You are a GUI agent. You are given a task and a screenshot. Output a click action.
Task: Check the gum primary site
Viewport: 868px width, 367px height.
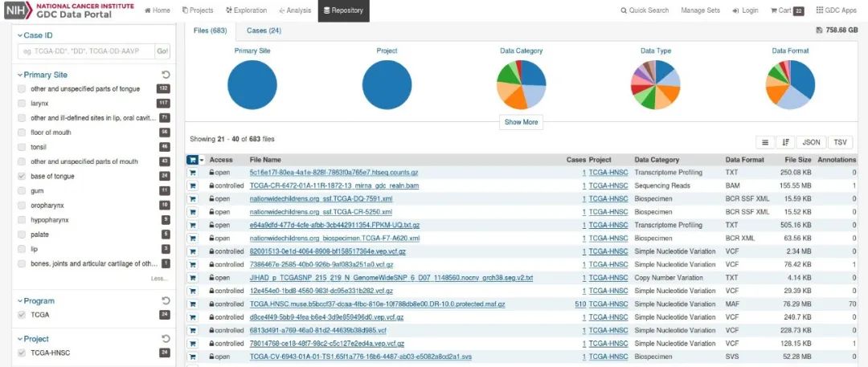pos(22,191)
